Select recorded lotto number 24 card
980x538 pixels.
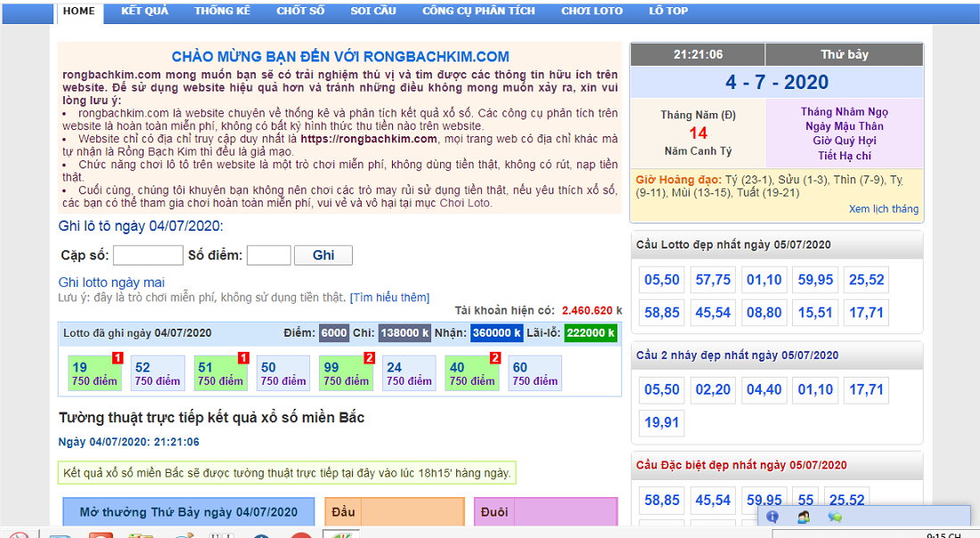click(x=410, y=373)
